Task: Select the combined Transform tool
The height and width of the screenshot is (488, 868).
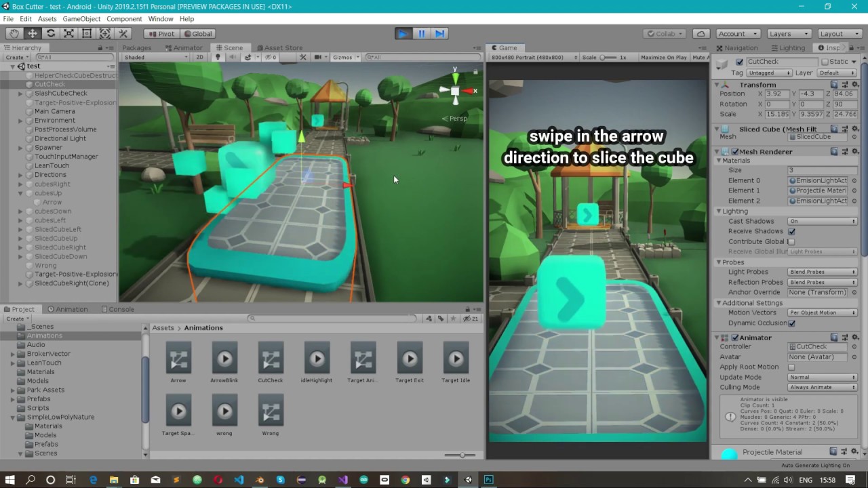Action: click(x=105, y=33)
